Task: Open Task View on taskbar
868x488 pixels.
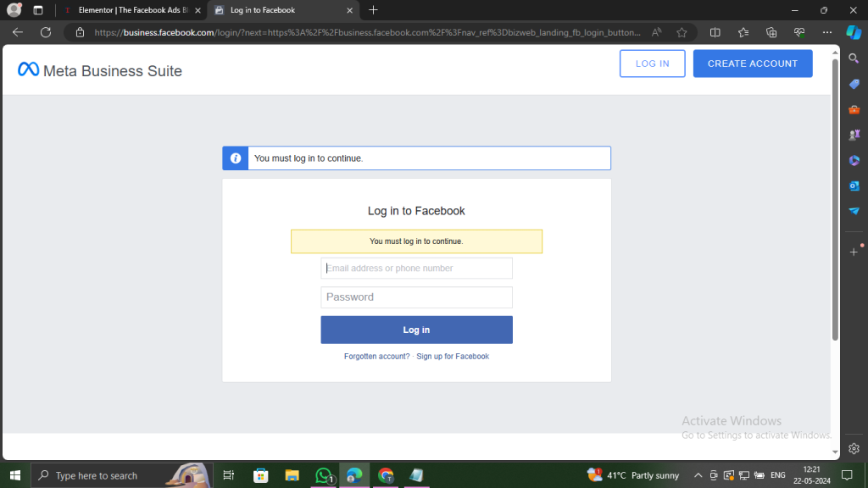Action: (x=228, y=475)
